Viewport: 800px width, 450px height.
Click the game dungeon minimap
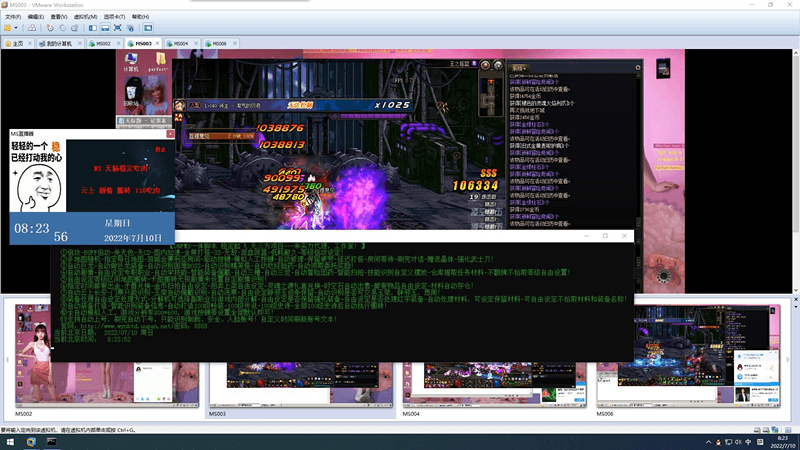pyautogui.click(x=491, y=97)
